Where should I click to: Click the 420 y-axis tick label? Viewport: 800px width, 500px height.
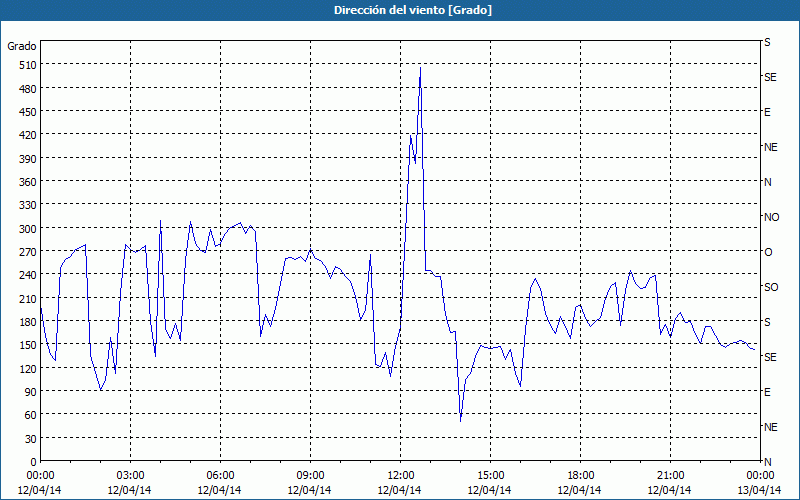[28, 135]
